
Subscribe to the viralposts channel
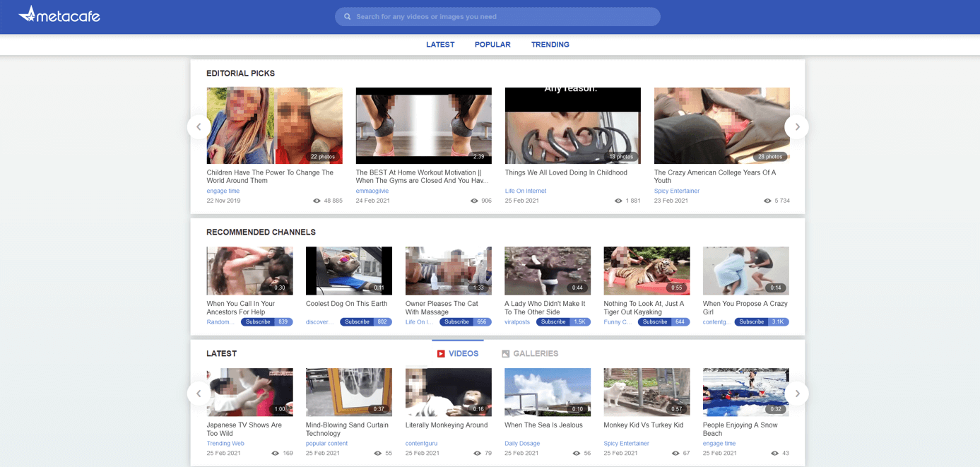(x=553, y=322)
